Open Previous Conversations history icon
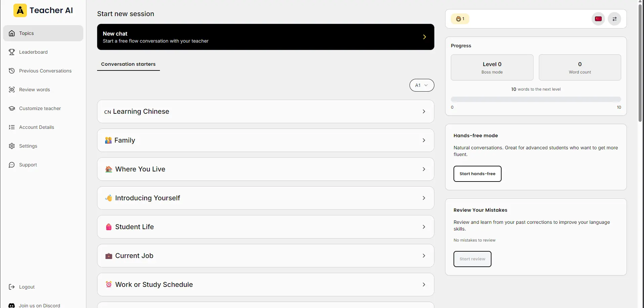 pyautogui.click(x=12, y=71)
